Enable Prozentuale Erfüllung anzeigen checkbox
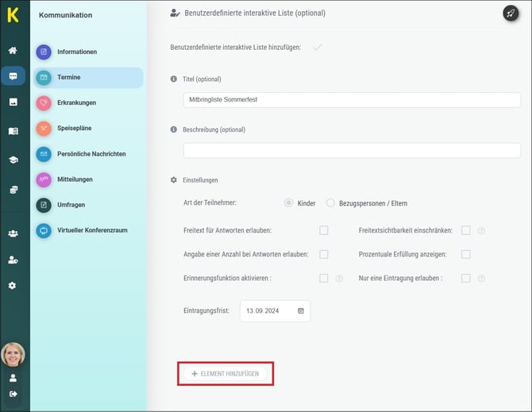 coord(465,254)
